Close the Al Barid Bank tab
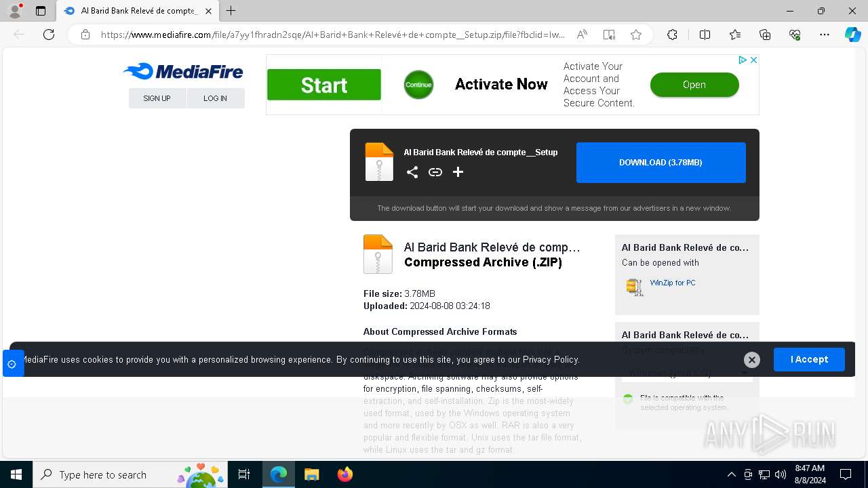 (x=209, y=11)
